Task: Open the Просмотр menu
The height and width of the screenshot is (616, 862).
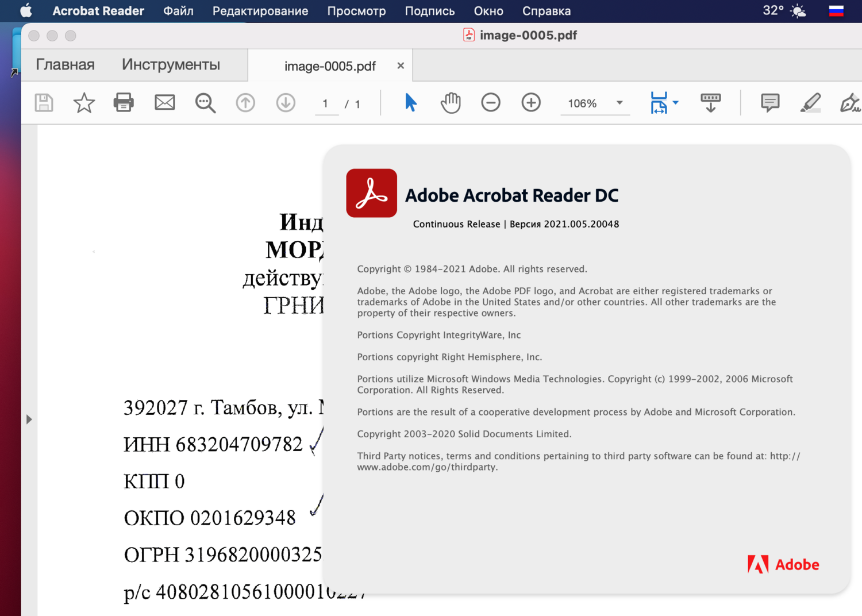Action: [356, 11]
